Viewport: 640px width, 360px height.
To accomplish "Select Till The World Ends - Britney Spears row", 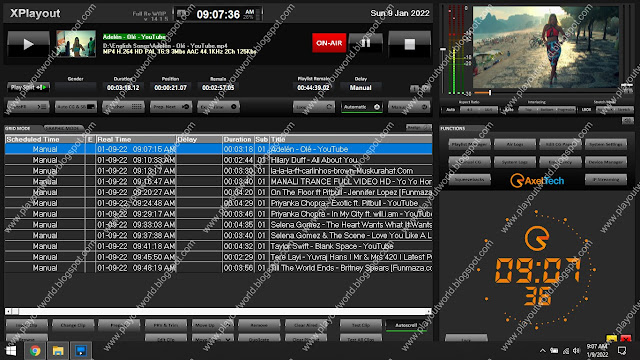I will tap(218, 268).
